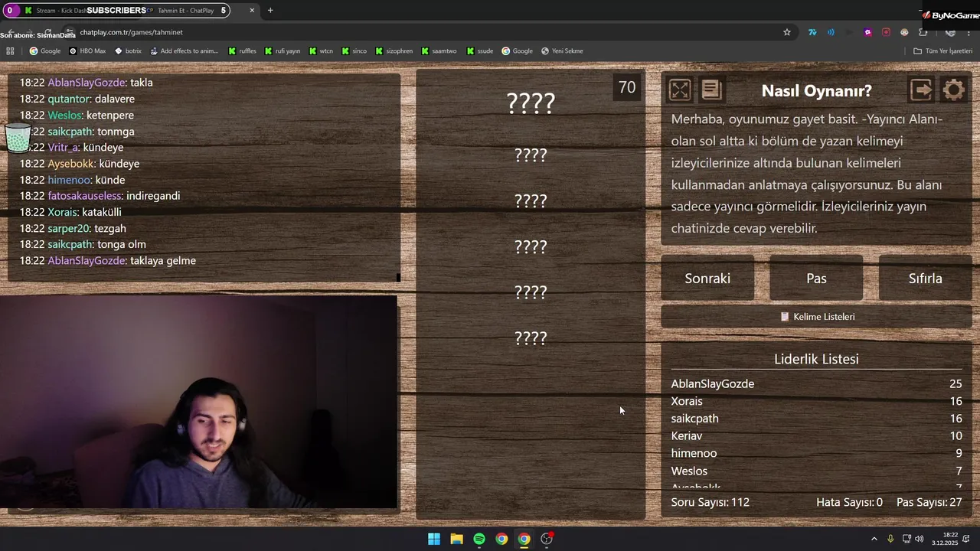Open File Explorer from the taskbar
The image size is (980, 551).
456,539
